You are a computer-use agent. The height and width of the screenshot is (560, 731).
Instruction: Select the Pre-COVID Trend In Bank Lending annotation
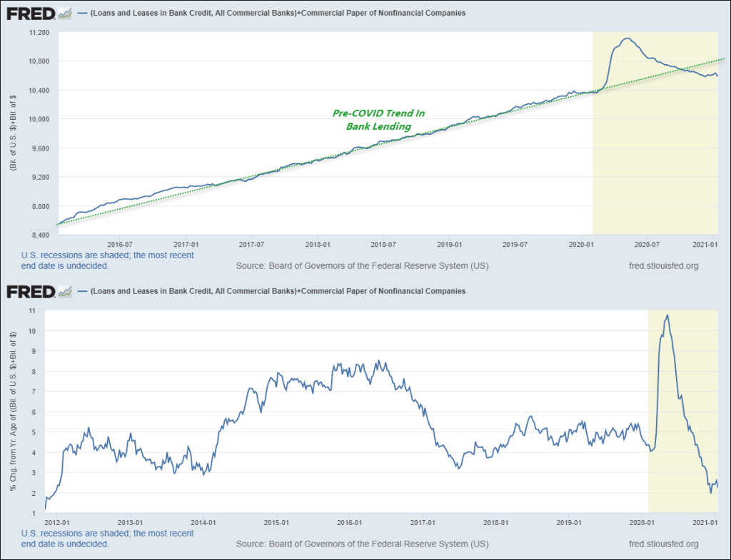[379, 119]
